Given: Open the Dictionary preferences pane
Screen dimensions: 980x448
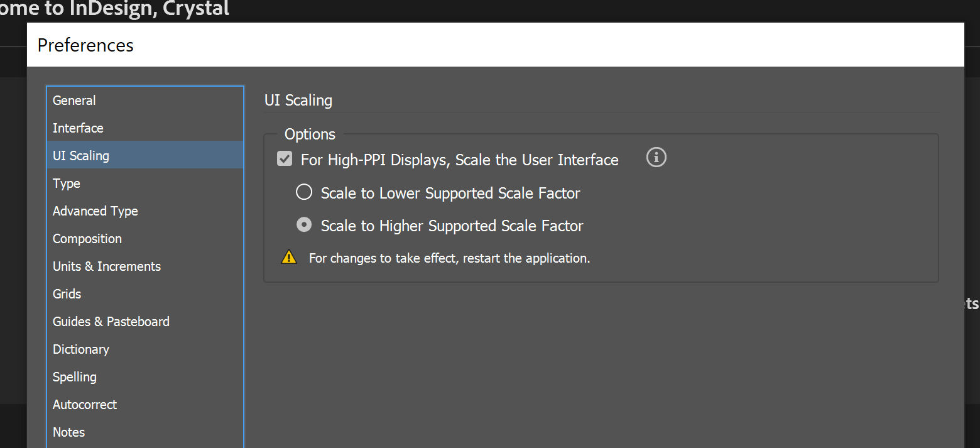Looking at the screenshot, I should tap(81, 349).
